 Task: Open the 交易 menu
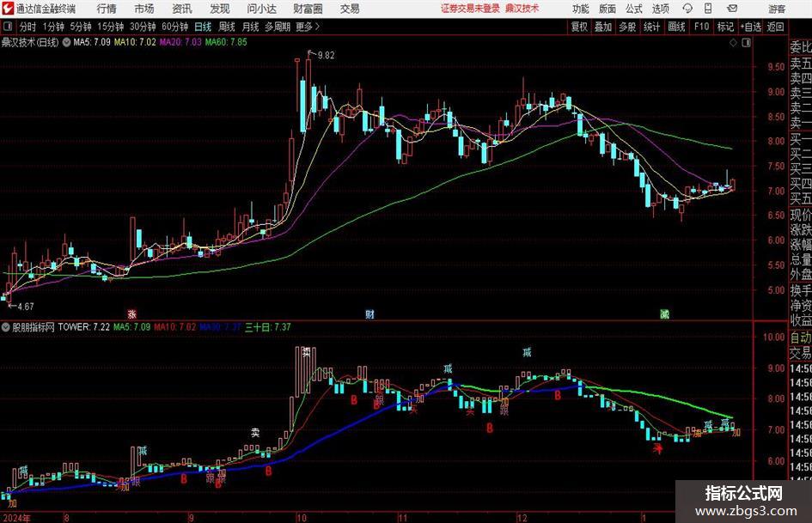[350, 9]
